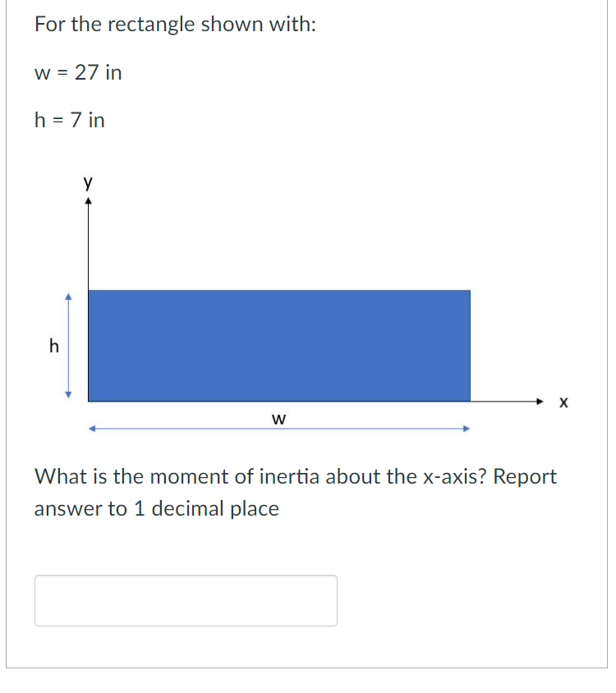Click the h dimension label

click(53, 346)
